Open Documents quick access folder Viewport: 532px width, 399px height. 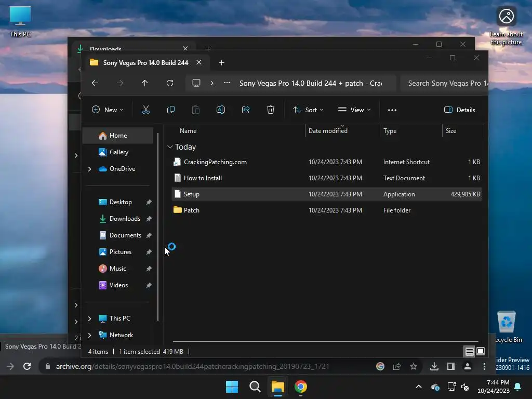pos(118,235)
